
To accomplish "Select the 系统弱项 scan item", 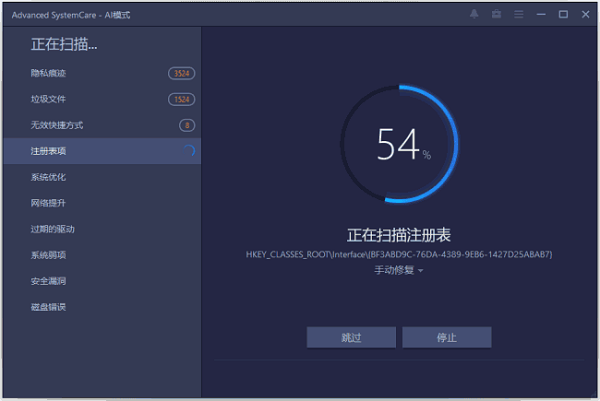I will (102, 255).
